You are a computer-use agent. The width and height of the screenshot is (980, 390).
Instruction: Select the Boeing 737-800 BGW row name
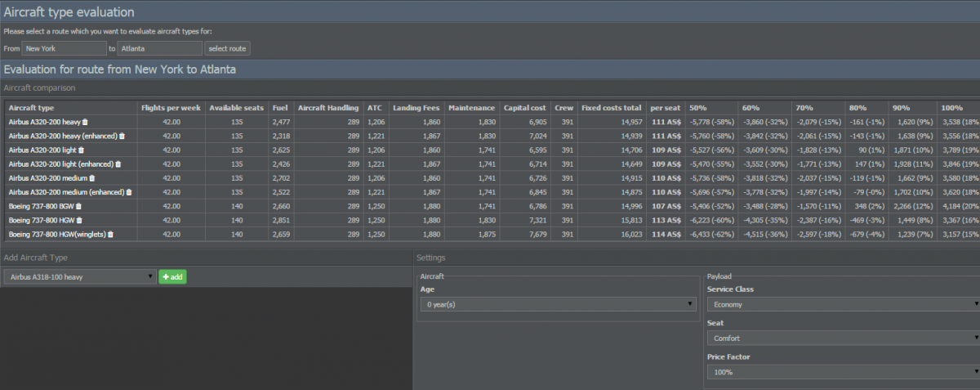(41, 206)
